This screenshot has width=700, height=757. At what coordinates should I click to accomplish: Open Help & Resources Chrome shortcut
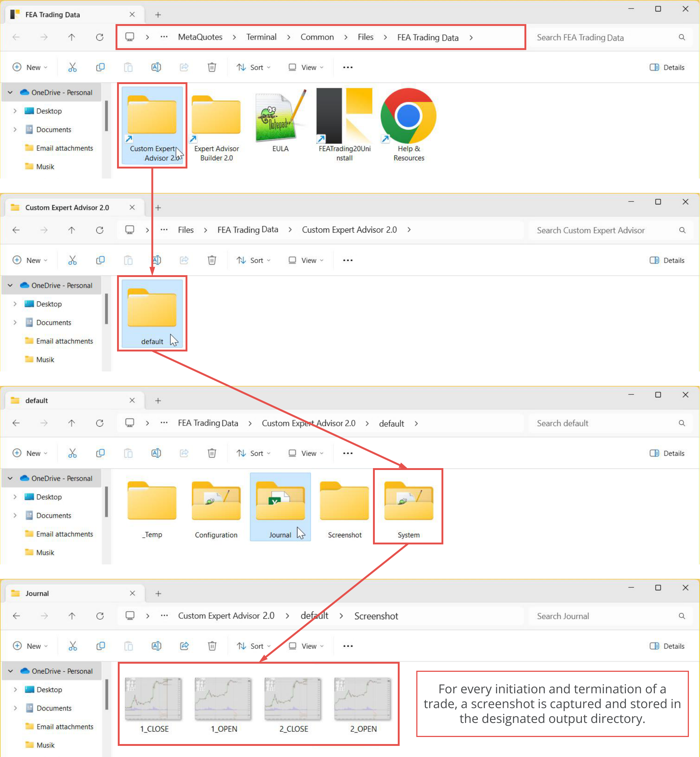pos(409,125)
